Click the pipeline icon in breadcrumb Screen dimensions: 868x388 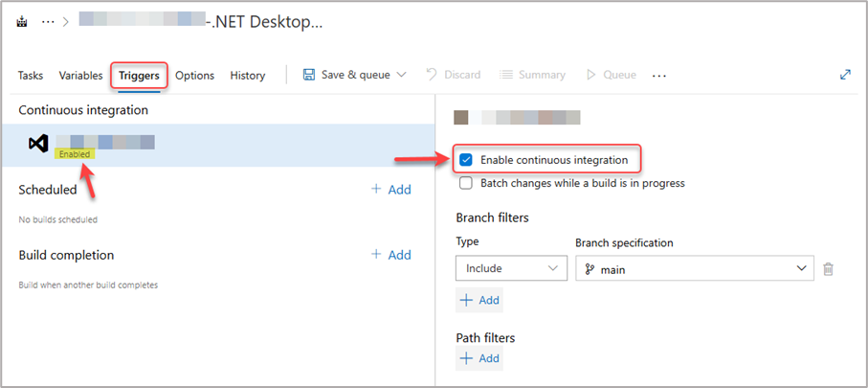coord(22,23)
